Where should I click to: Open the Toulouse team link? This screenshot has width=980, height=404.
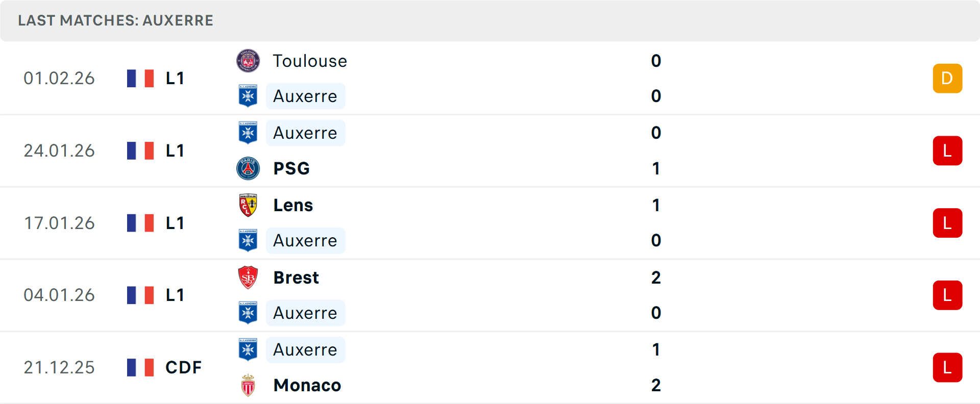point(310,61)
